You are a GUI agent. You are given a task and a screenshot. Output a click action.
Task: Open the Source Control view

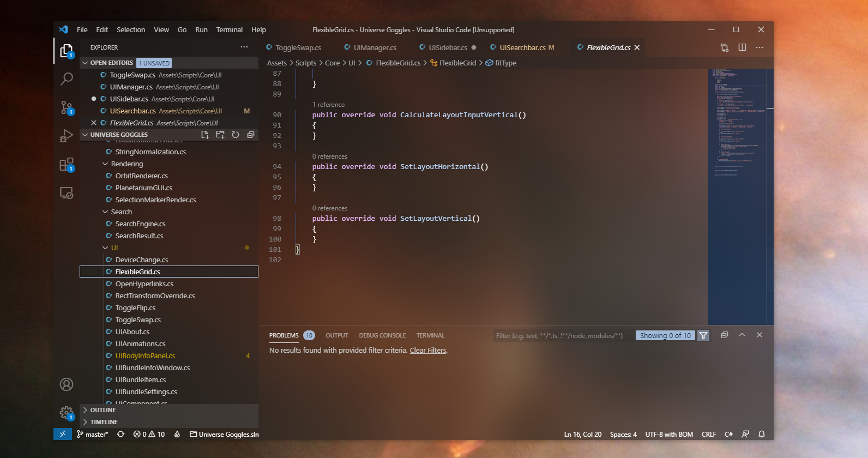67,107
